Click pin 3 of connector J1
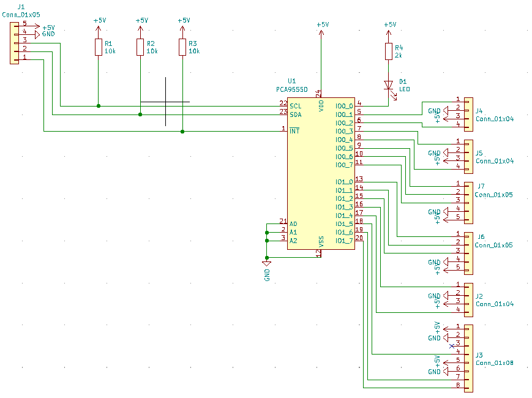Screen dimensions: 532x398 pos(23,42)
